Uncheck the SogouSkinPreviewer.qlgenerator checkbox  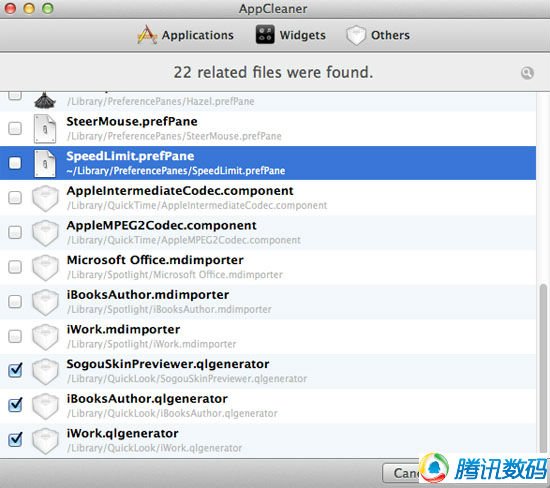[x=15, y=370]
